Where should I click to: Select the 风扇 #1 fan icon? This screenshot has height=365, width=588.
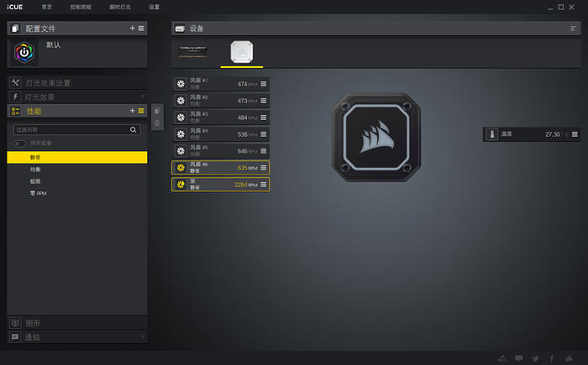pyautogui.click(x=181, y=84)
